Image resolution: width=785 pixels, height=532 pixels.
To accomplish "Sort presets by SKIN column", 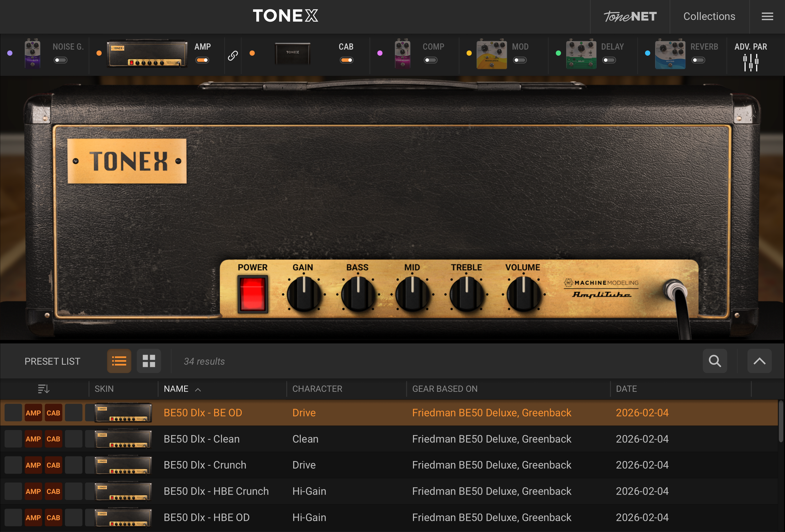I will pos(104,389).
